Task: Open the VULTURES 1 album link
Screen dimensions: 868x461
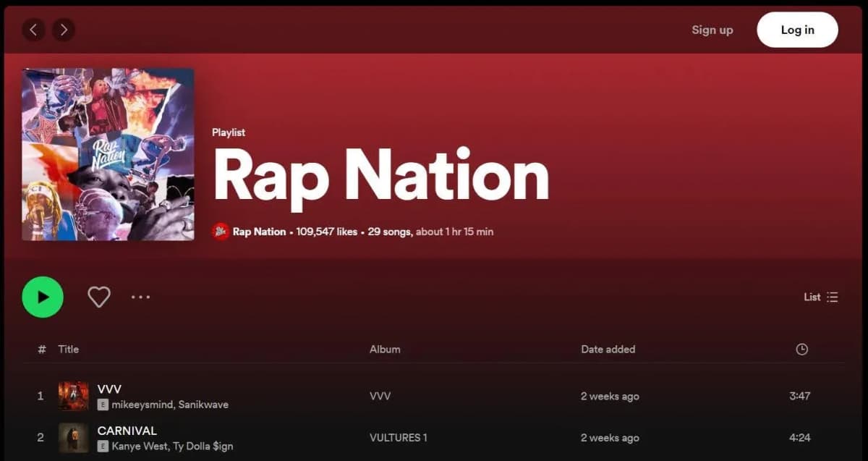Action: click(398, 438)
